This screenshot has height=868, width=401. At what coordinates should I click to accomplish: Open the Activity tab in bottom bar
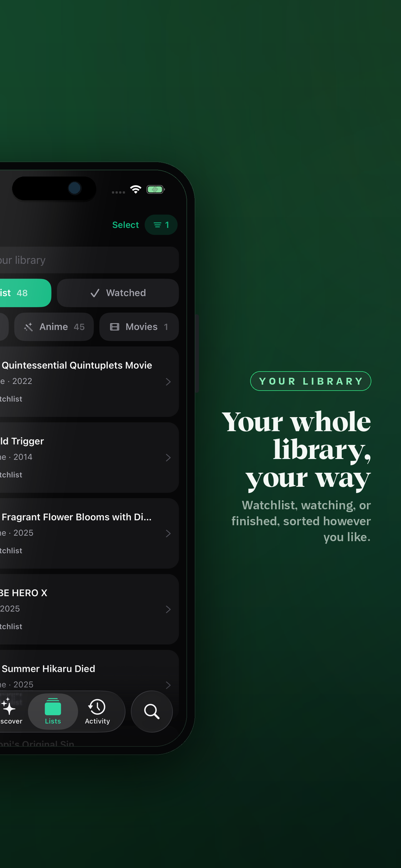tap(97, 711)
